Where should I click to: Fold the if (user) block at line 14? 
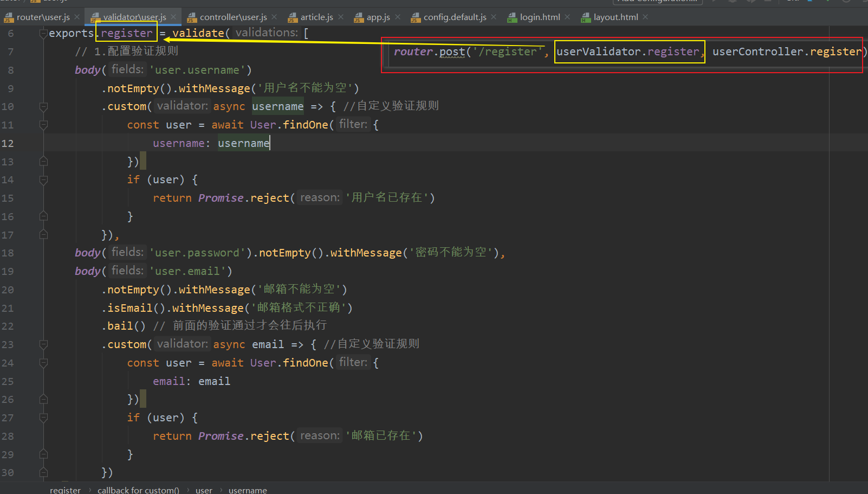[44, 180]
